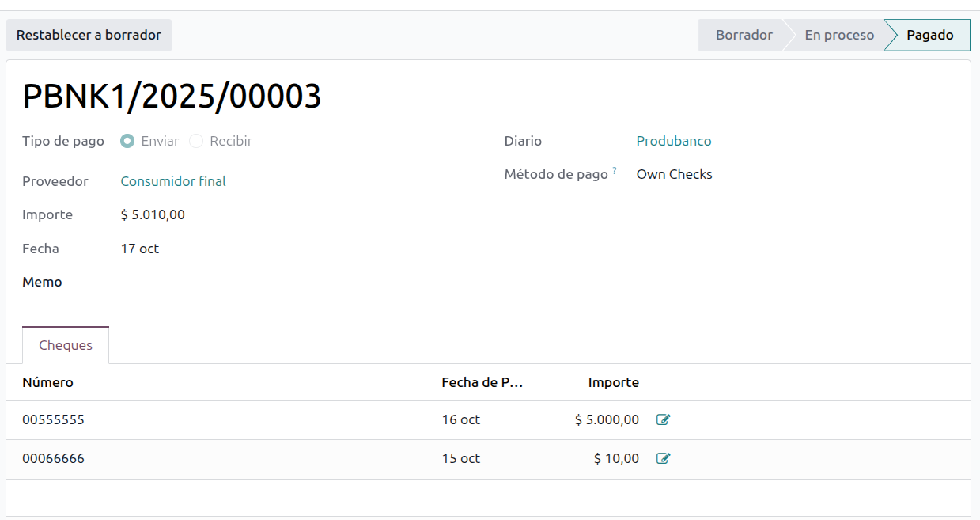980x520 pixels.
Task: Open check row number 00555555
Action: click(53, 420)
